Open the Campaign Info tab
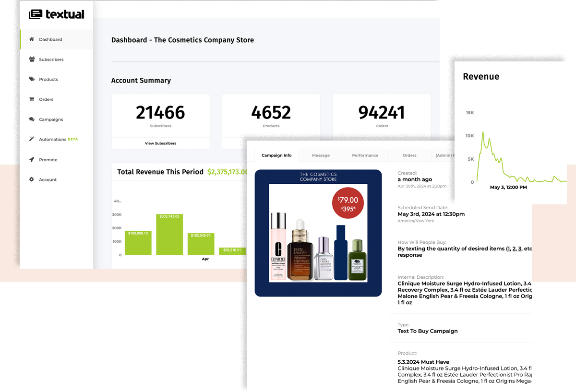Image resolution: width=576 pixels, height=392 pixels. pyautogui.click(x=276, y=155)
